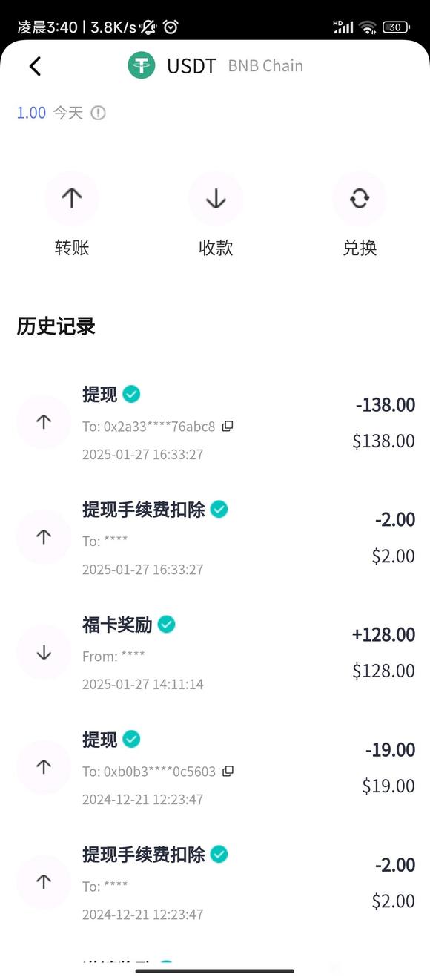Screen dimensions: 430x980
Task: Tap the BNB Chain label
Action: [265, 66]
